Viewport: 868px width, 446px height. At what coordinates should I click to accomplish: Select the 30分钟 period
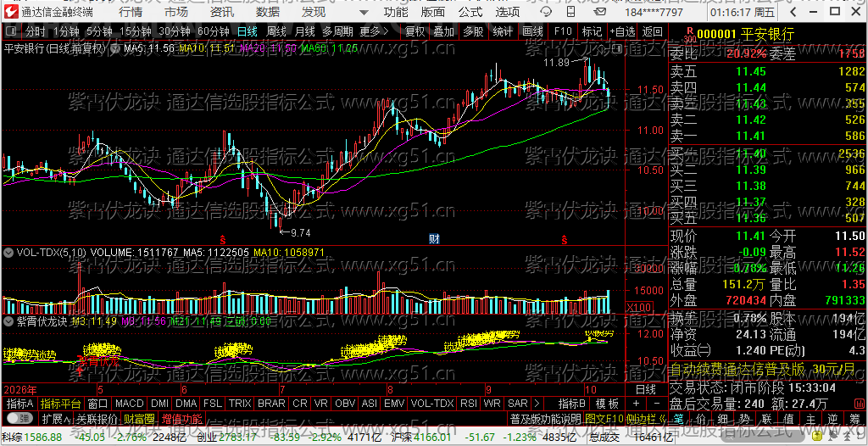pyautogui.click(x=174, y=31)
